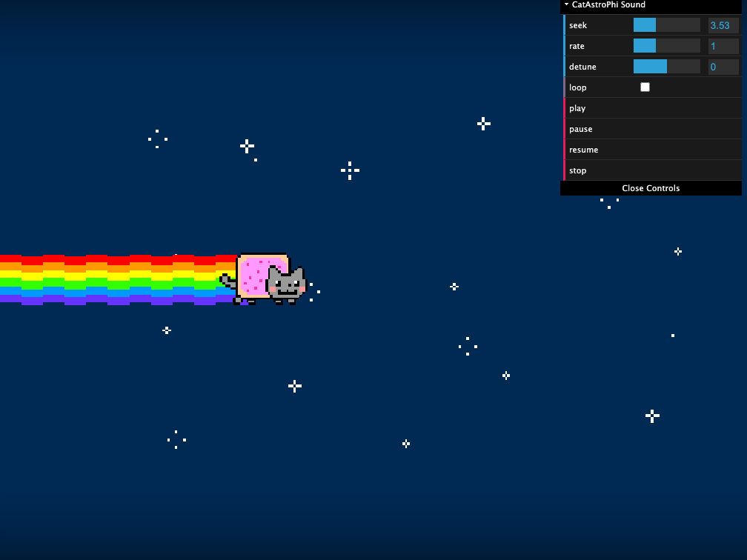Click the seek label text
The height and width of the screenshot is (560, 747).
point(578,25)
